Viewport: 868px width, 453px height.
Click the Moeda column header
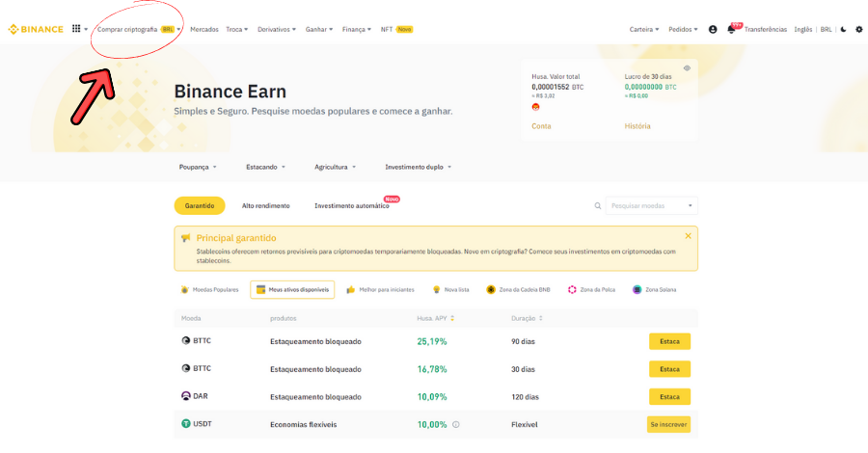(191, 319)
